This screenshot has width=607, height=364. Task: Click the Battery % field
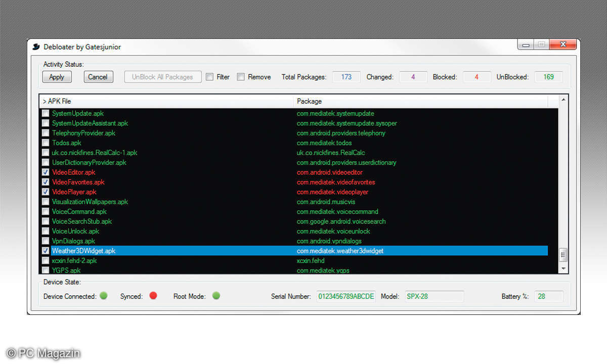(549, 296)
